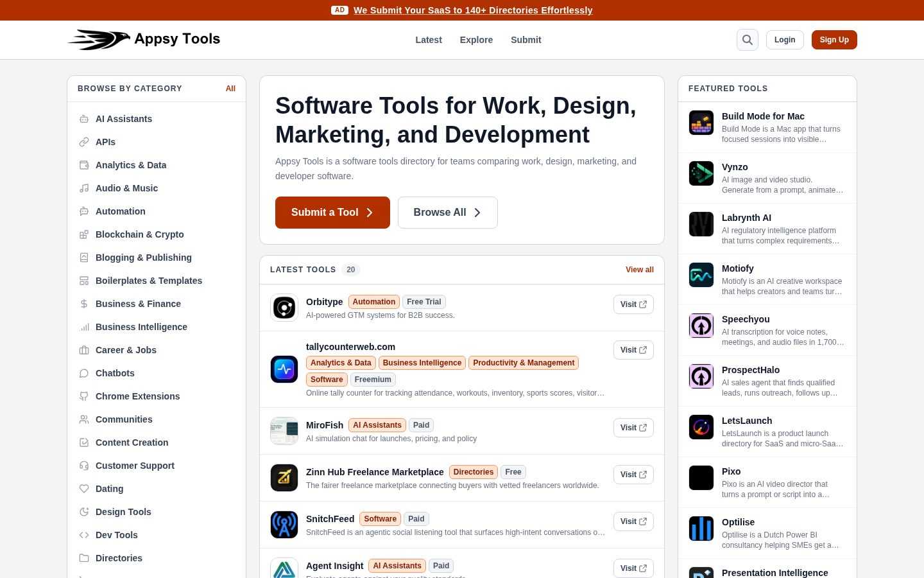Image resolution: width=924 pixels, height=578 pixels.
Task: Open Labrynth AI featured icon
Action: tap(701, 224)
